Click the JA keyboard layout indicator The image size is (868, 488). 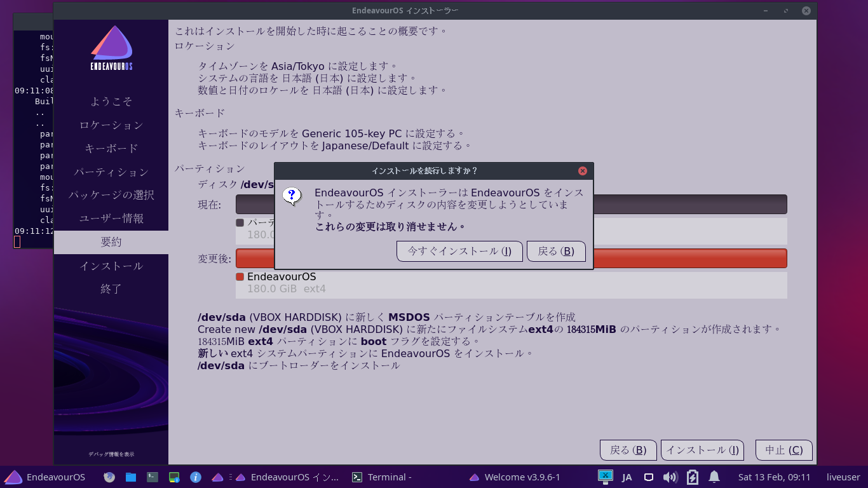(627, 477)
